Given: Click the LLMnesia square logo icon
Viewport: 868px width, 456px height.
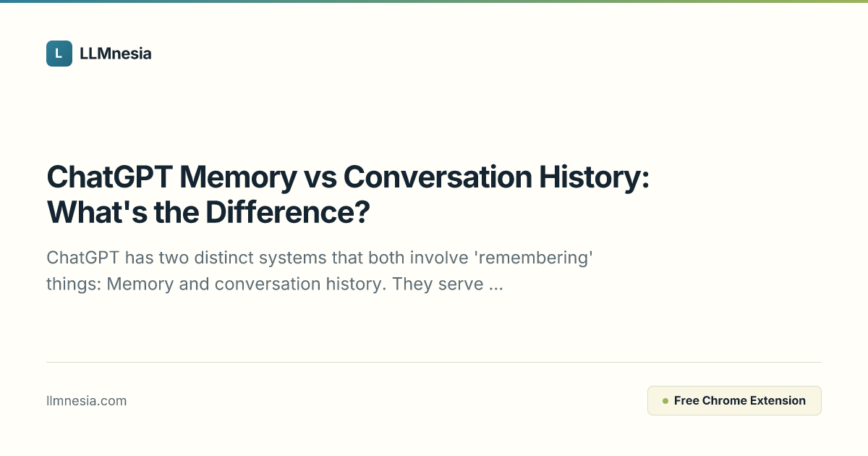Looking at the screenshot, I should coord(59,54).
